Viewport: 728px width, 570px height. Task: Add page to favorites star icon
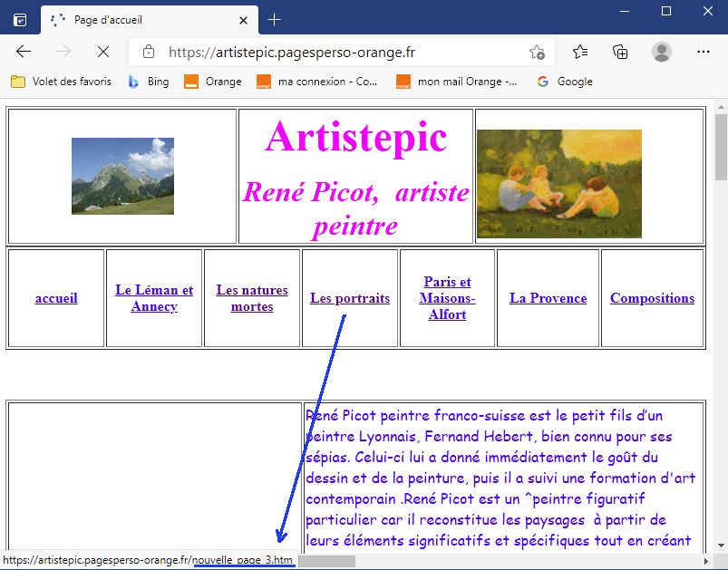tap(537, 52)
